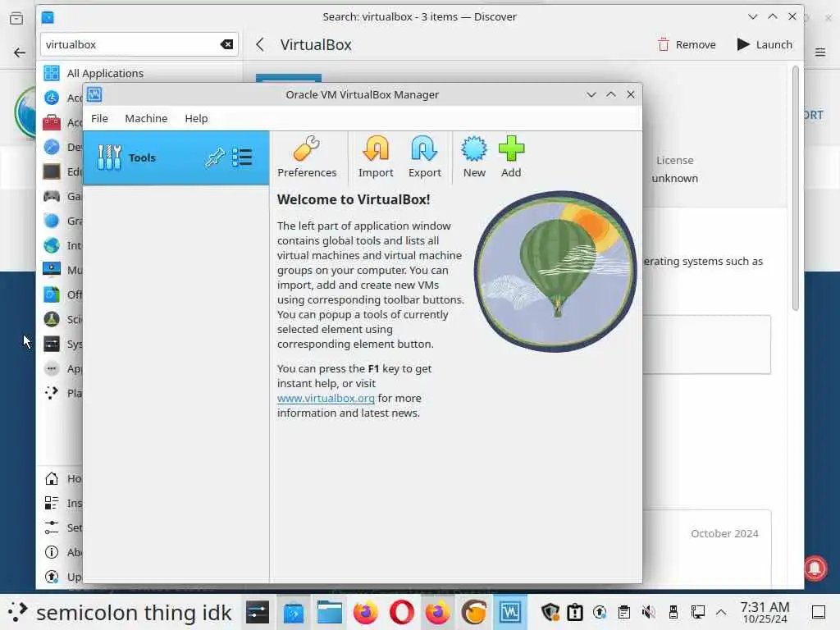The height and width of the screenshot is (630, 840).
Task: Open the file manager from the taskbar
Action: (x=330, y=612)
